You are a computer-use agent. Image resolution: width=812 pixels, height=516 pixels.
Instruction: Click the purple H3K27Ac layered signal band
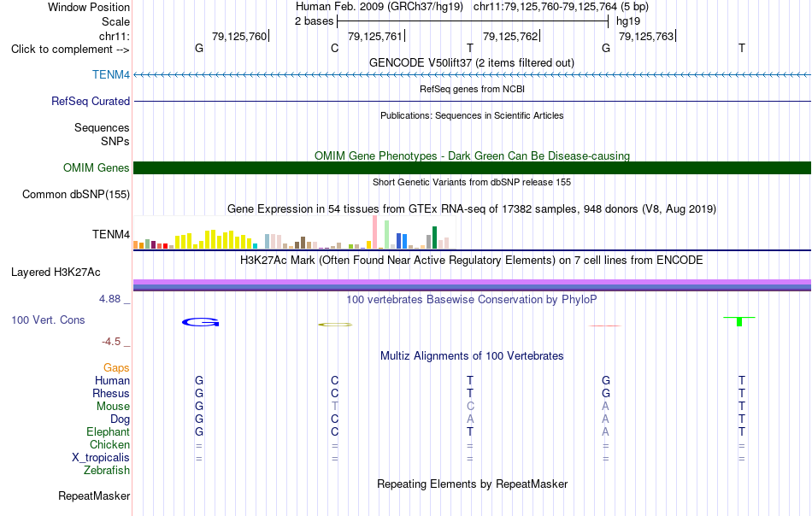pos(472,282)
